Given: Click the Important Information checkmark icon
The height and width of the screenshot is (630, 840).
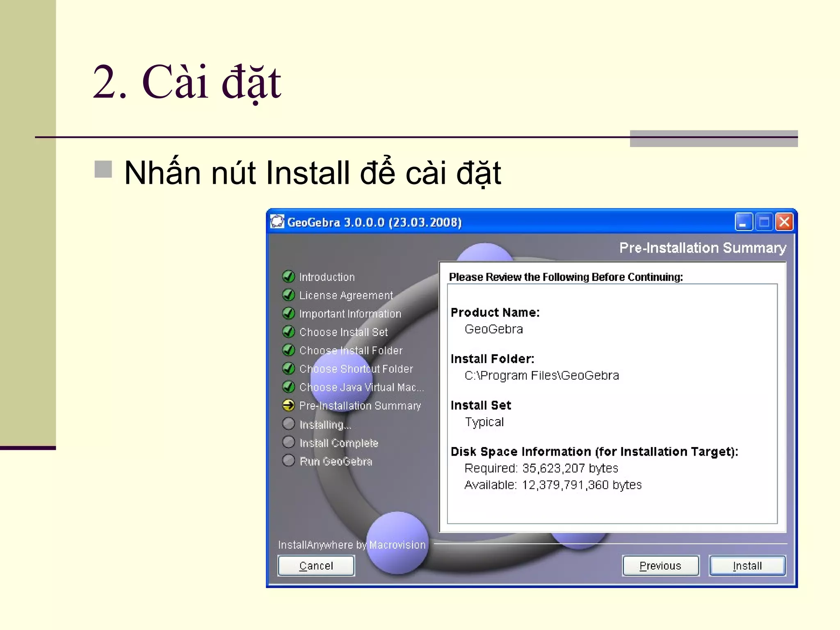Looking at the screenshot, I should click(x=289, y=313).
